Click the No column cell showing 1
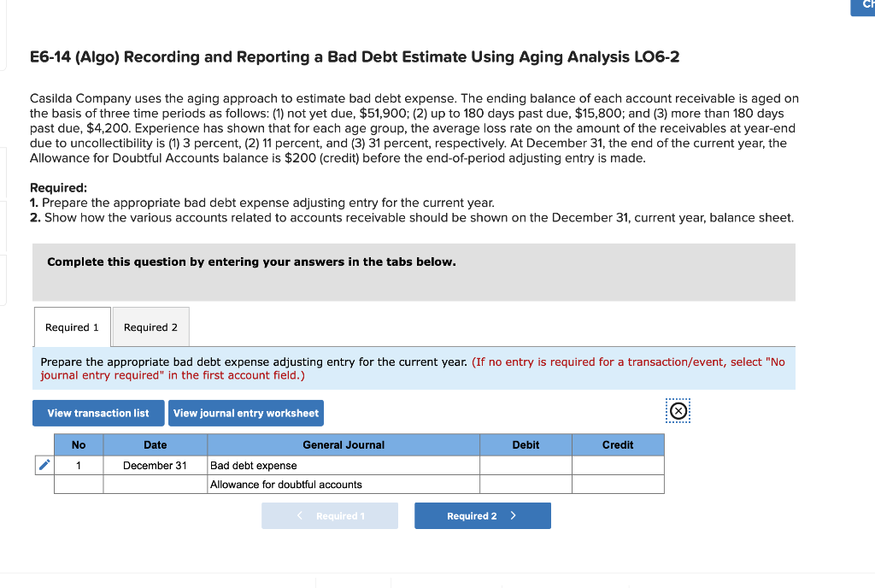875x588 pixels. tap(78, 464)
